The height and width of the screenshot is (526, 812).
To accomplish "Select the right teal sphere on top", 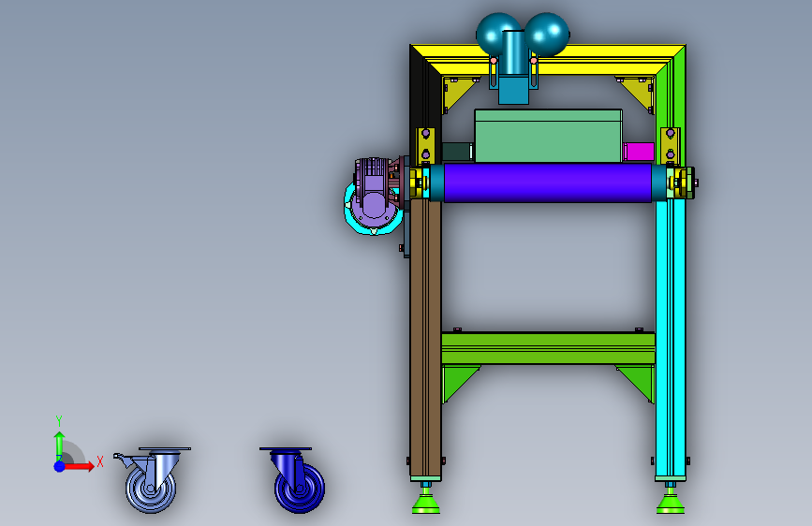I will coord(549,35).
